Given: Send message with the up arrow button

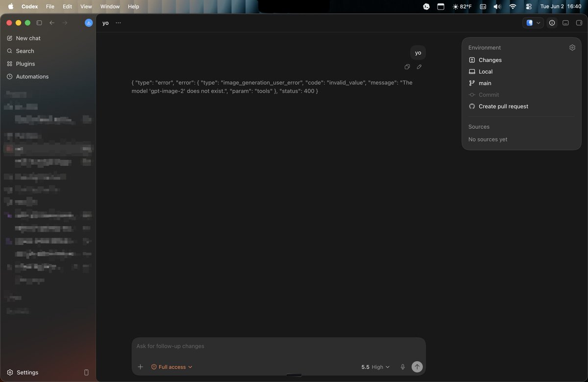Looking at the screenshot, I should (417, 367).
